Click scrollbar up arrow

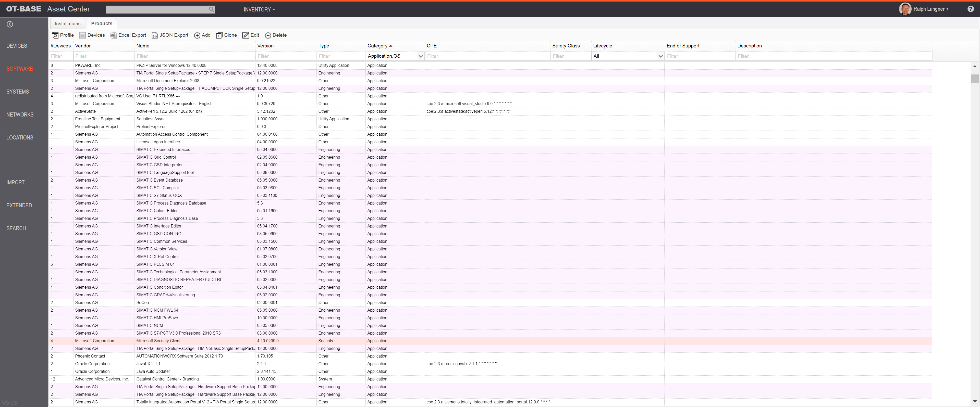(974, 67)
